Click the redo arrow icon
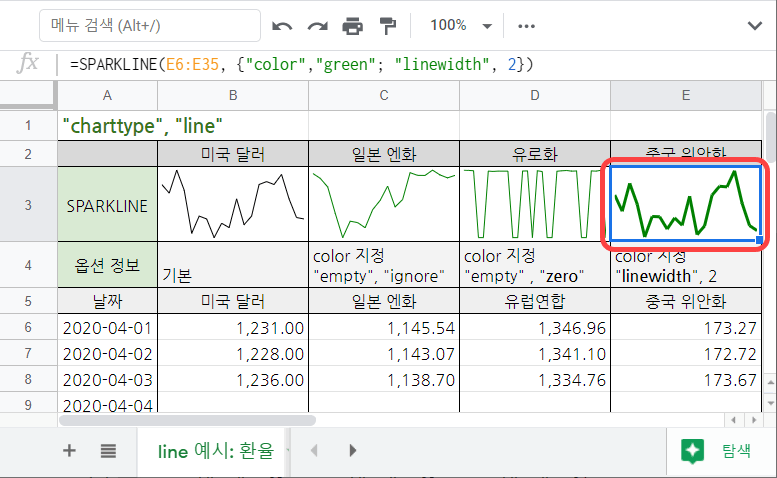The image size is (777, 478). [318, 25]
